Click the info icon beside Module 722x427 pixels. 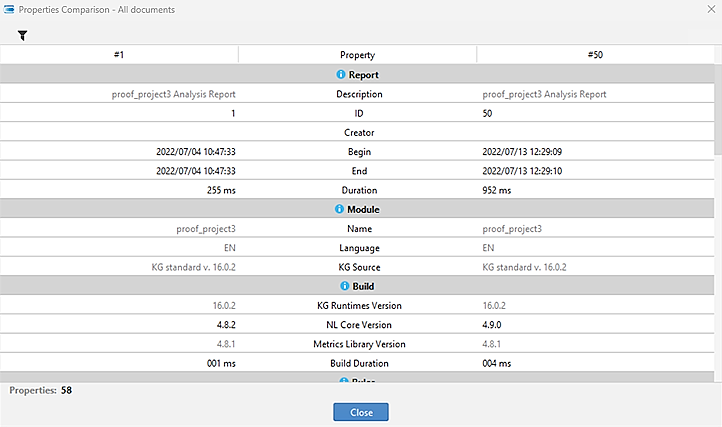339,209
